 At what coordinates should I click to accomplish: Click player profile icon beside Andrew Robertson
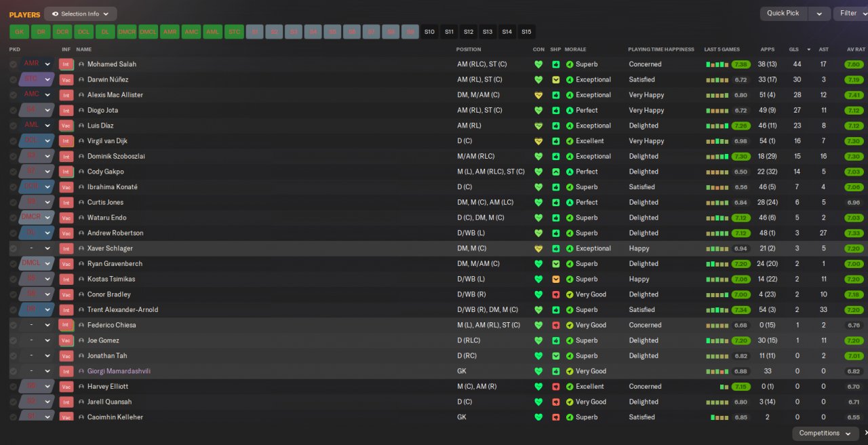[x=81, y=233]
